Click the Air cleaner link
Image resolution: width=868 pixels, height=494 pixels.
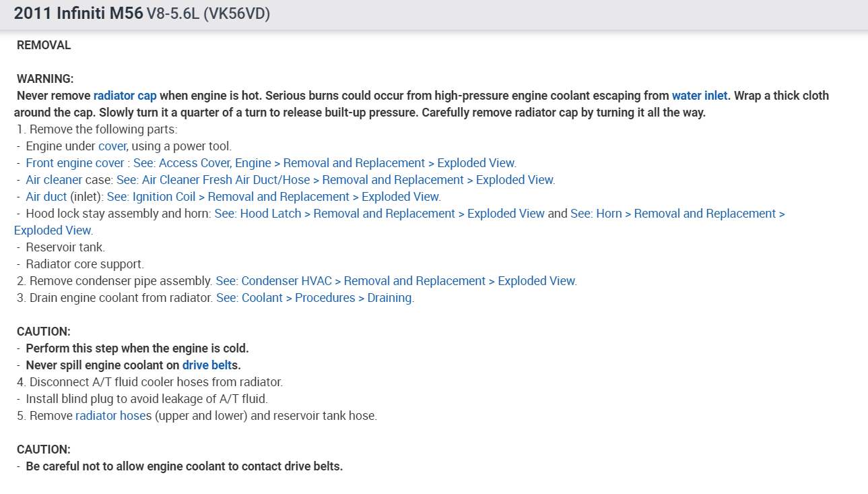(54, 180)
